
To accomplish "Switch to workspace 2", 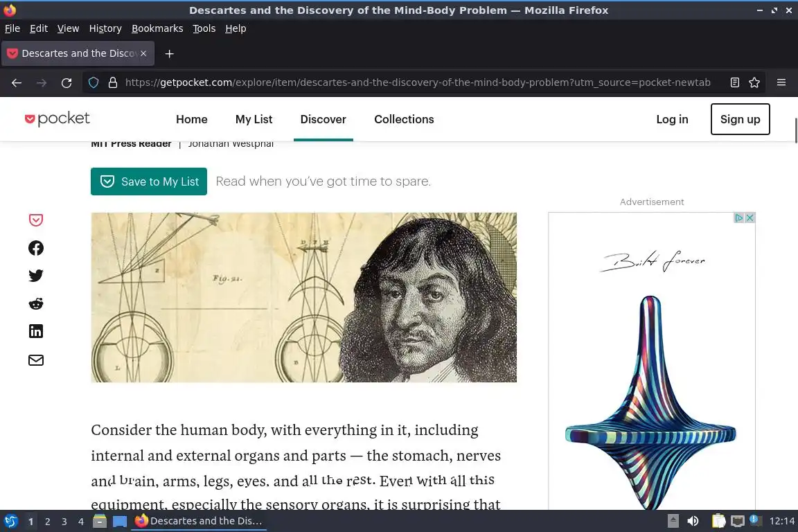I will tap(47, 522).
